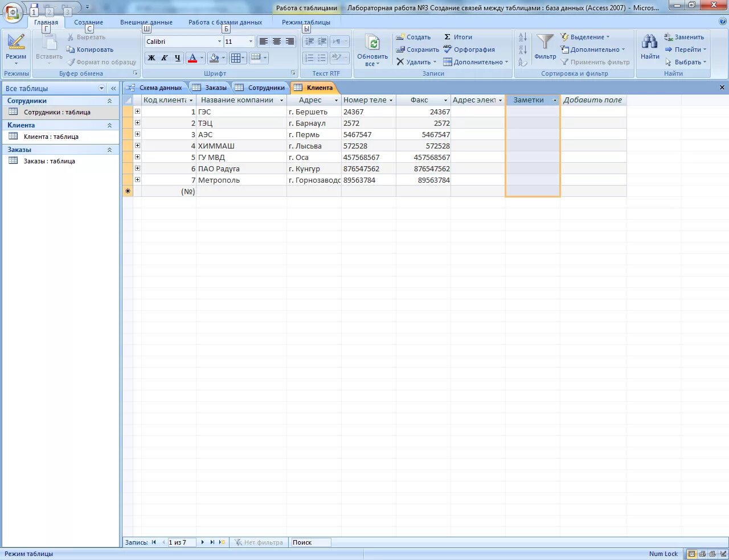Expand subdatasheet for ХИММАШ row
The width and height of the screenshot is (729, 560).
[x=137, y=146]
